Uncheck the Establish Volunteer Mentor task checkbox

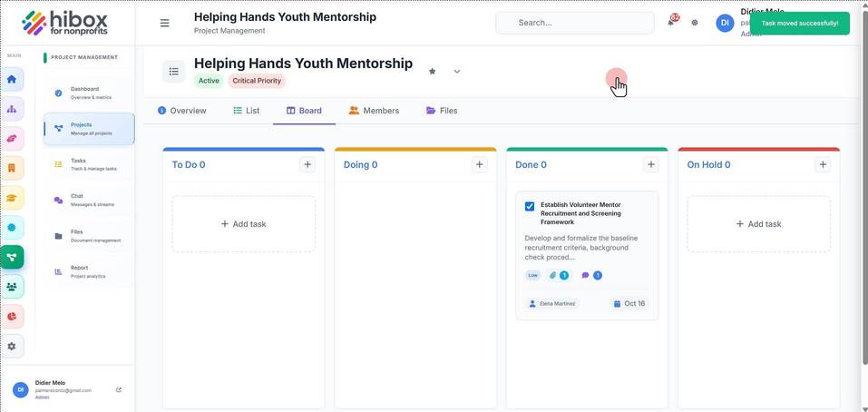click(x=530, y=207)
